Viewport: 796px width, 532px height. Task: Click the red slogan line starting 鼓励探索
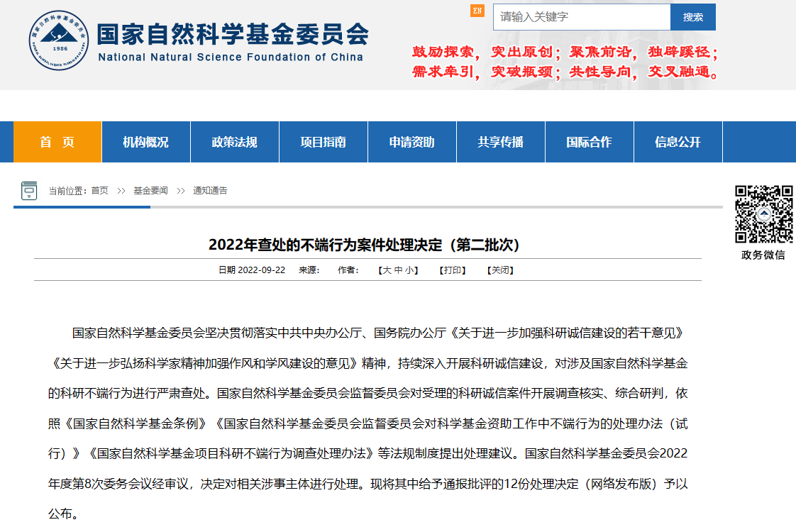click(x=565, y=52)
